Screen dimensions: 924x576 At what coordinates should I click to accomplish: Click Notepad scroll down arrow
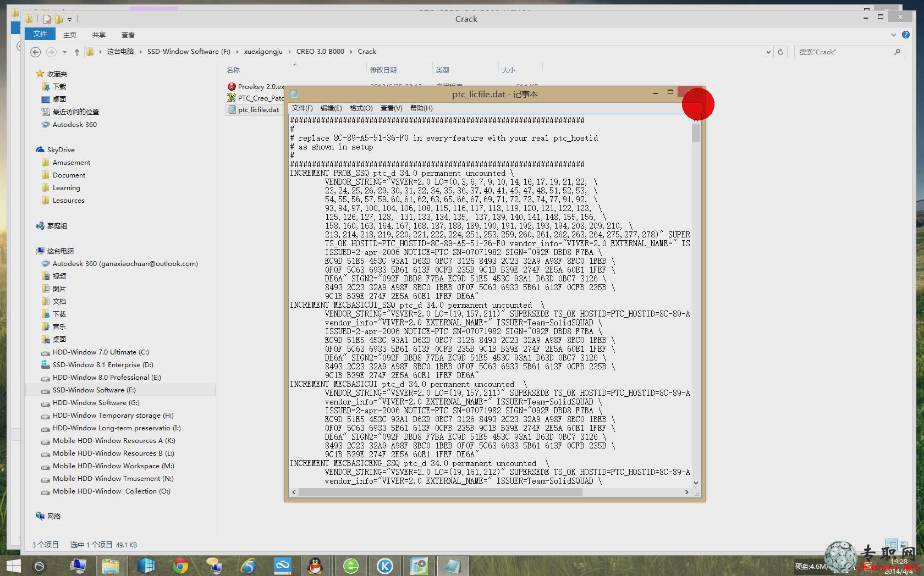coord(696,483)
